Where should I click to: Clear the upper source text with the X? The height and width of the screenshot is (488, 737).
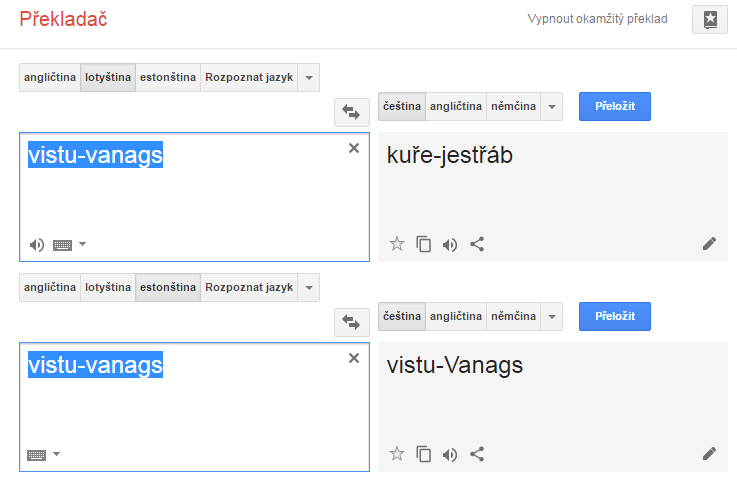pyautogui.click(x=354, y=148)
